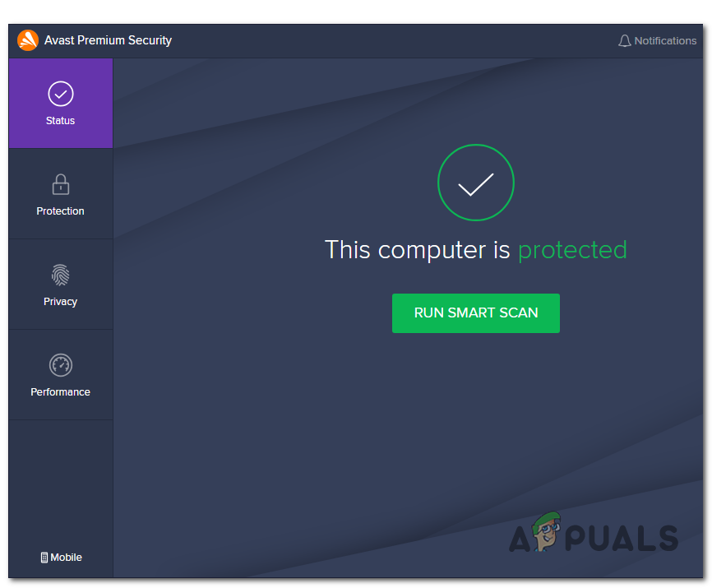712x588 pixels.
Task: Open the Protection padlock icon
Action: pyautogui.click(x=60, y=184)
